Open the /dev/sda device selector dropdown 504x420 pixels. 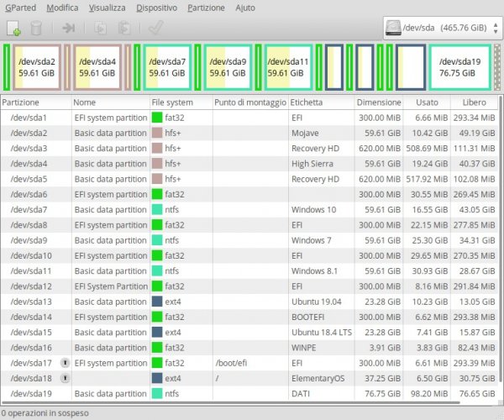tap(442, 28)
